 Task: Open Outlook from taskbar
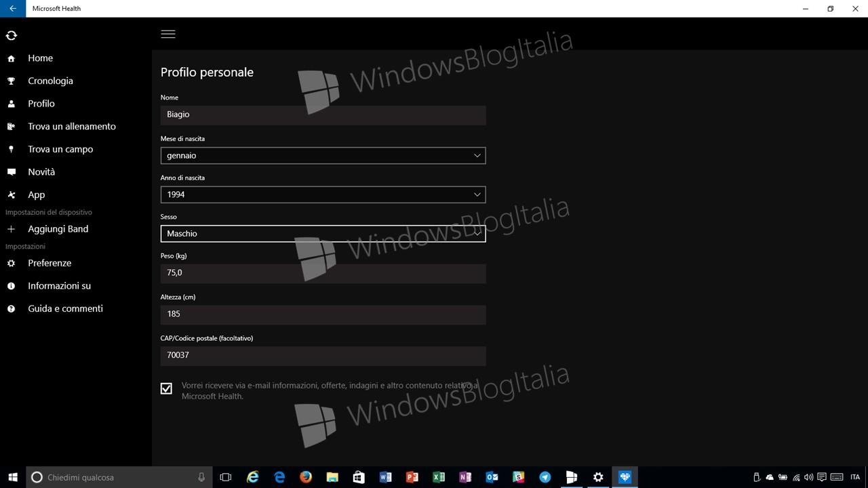(x=492, y=477)
